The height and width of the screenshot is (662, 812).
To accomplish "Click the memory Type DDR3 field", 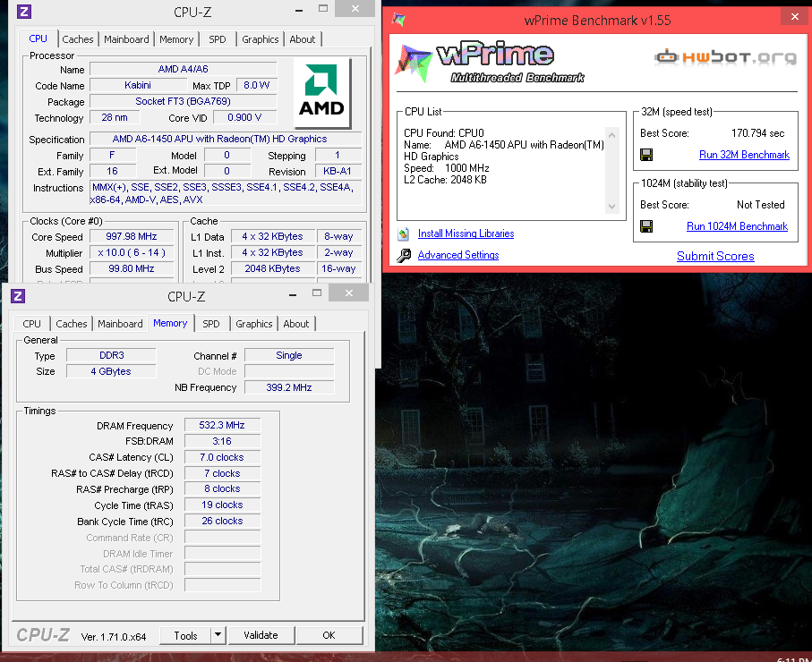I will (x=111, y=355).
